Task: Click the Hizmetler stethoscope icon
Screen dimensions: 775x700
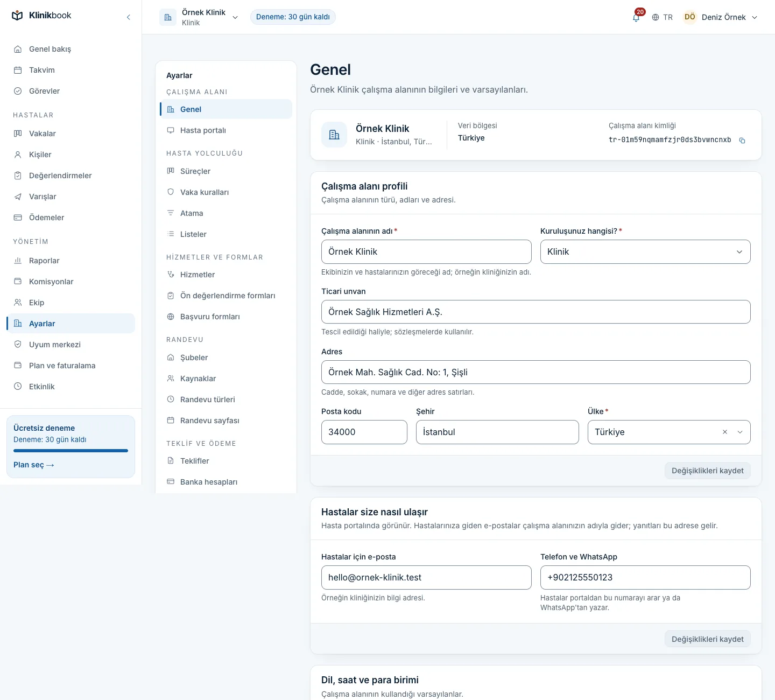Action: click(x=171, y=275)
